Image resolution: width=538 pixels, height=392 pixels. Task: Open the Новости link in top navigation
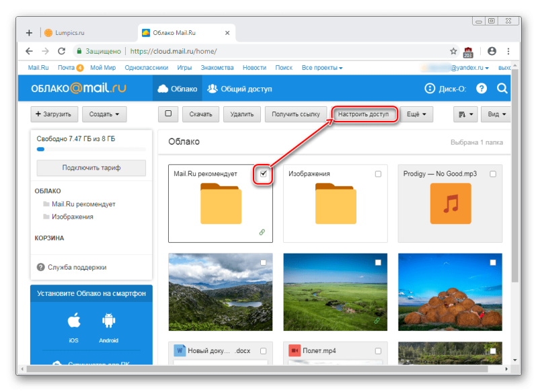click(x=254, y=67)
